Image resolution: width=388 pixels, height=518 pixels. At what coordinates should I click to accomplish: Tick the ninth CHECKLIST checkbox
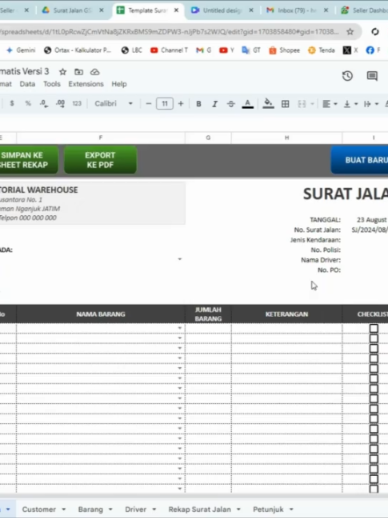[x=374, y=409]
